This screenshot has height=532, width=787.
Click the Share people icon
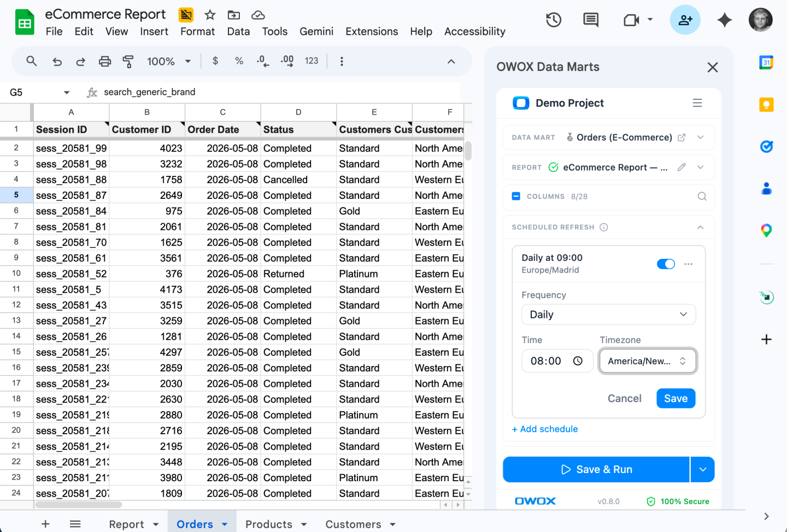tap(685, 20)
